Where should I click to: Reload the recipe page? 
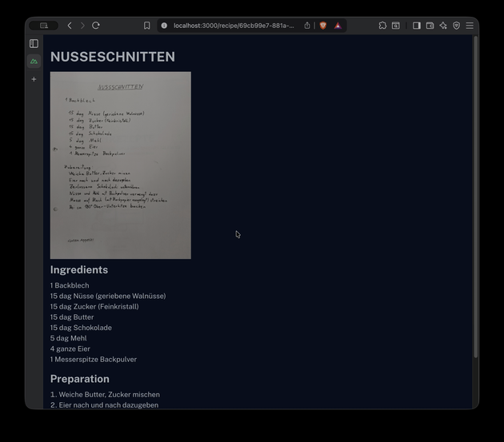[x=96, y=26]
